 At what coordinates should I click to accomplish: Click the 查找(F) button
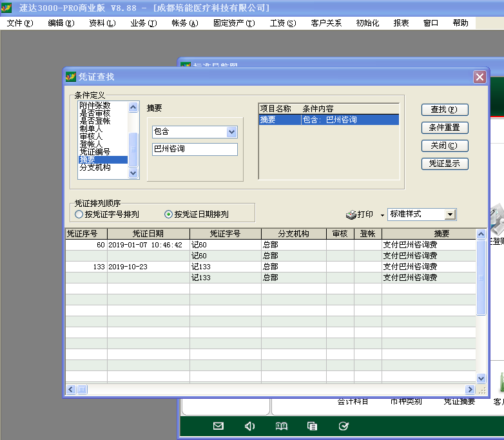tap(445, 110)
